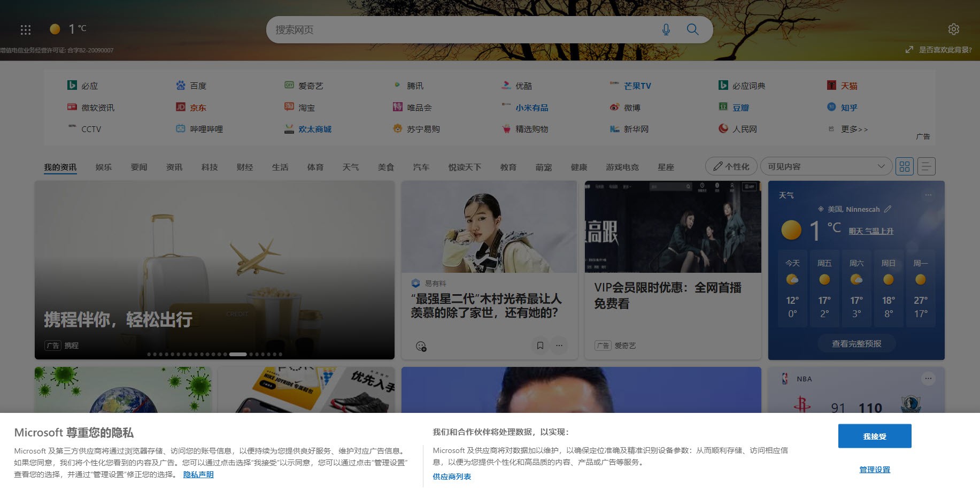
Task: Open the 微博 shortcut icon
Action: tap(615, 107)
